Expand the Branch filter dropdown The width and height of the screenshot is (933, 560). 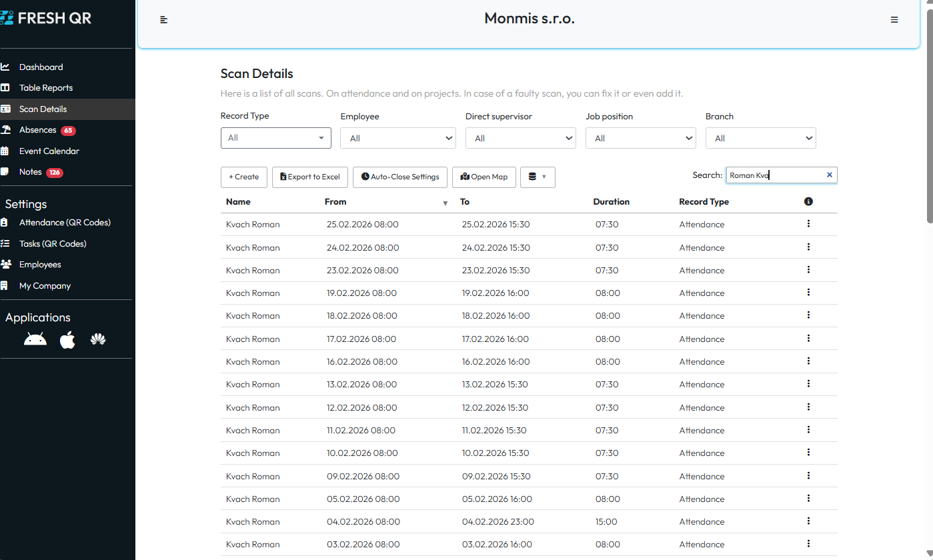(x=760, y=139)
